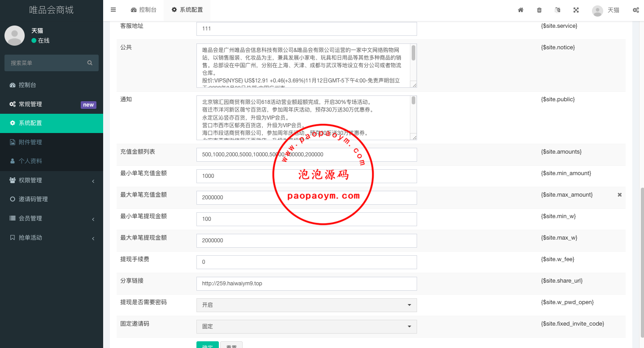Open the 固定邀请码 dropdown
This screenshot has height=348, width=644.
tap(306, 327)
